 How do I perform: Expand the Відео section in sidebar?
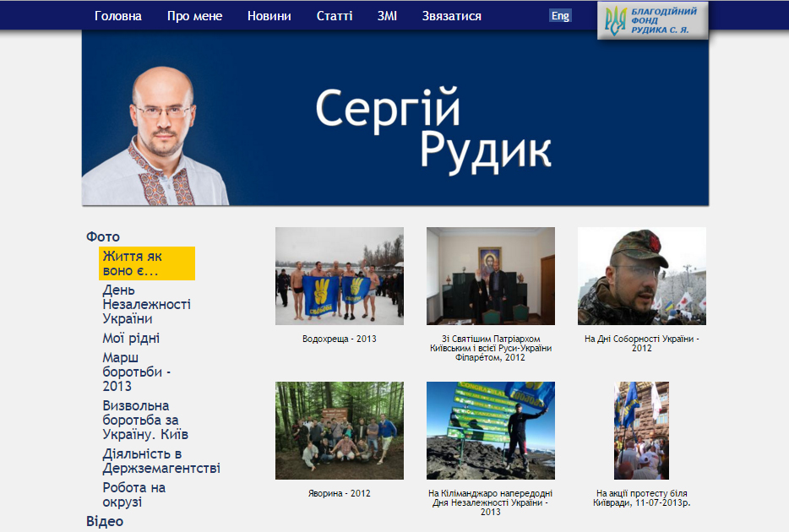pos(105,521)
